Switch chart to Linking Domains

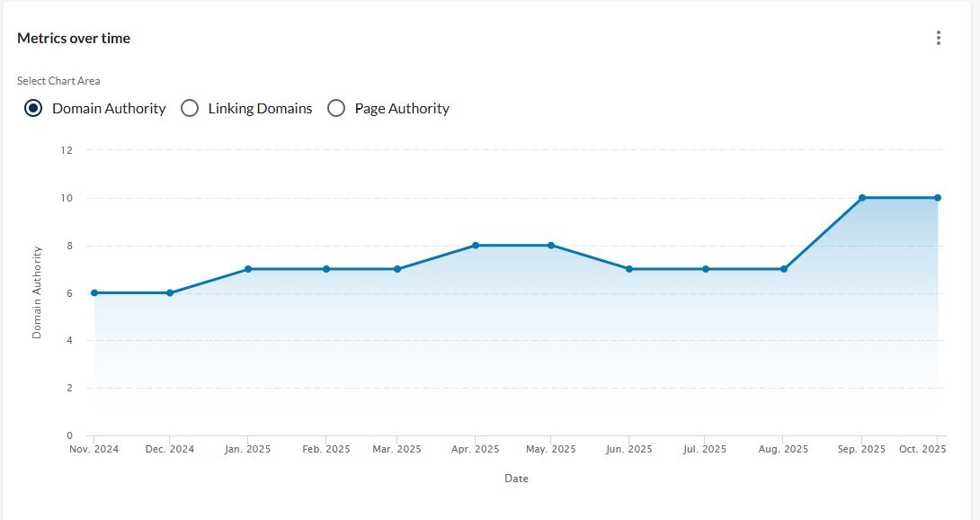[x=190, y=108]
